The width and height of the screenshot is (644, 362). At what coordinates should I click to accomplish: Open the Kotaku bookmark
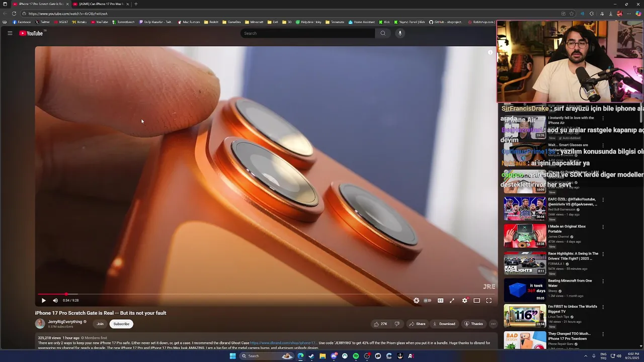click(x=79, y=22)
